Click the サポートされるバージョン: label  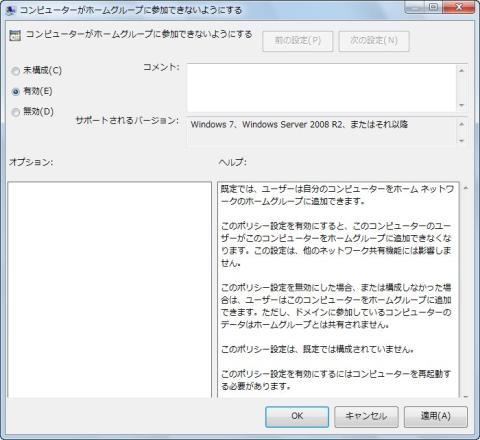coord(127,120)
